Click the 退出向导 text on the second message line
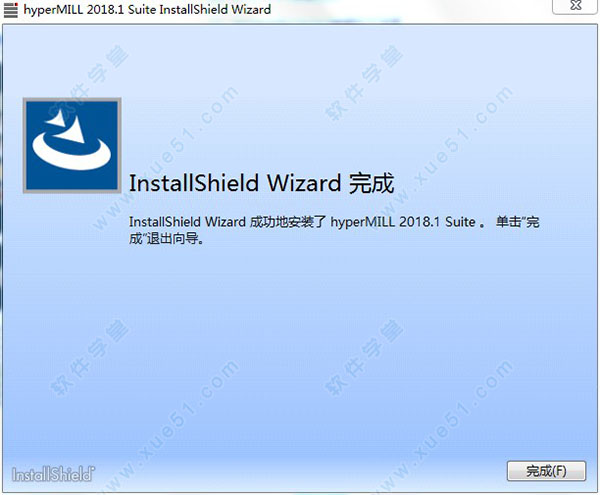Viewport: 600px width, 495px height. tap(173, 239)
